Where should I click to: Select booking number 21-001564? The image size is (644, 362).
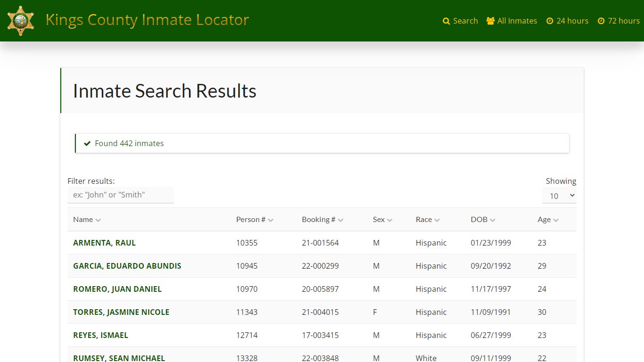pos(320,243)
